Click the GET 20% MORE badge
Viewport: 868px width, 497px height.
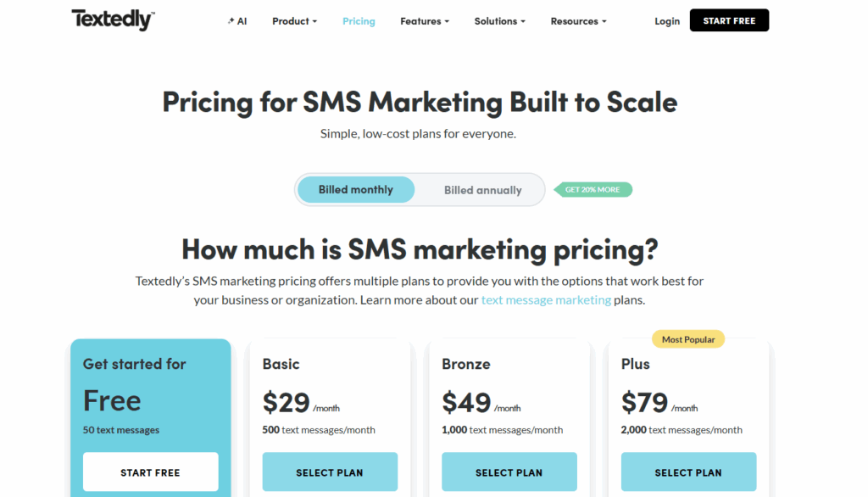(593, 189)
